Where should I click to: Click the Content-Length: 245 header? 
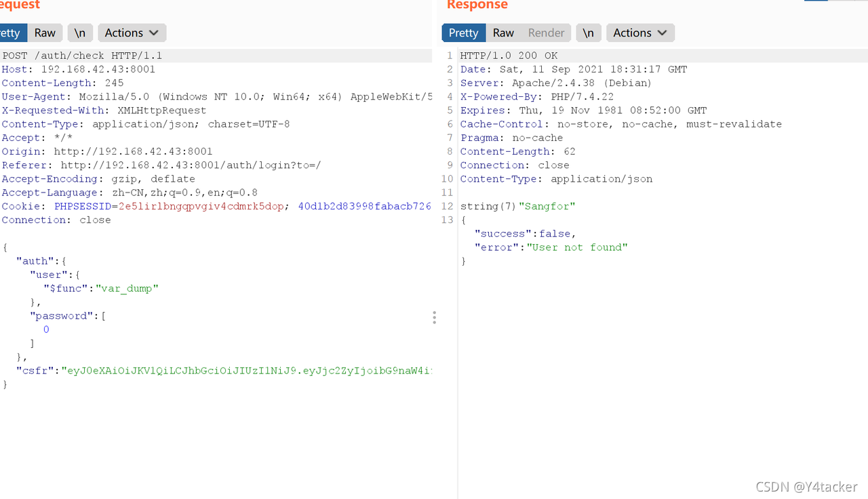point(63,83)
